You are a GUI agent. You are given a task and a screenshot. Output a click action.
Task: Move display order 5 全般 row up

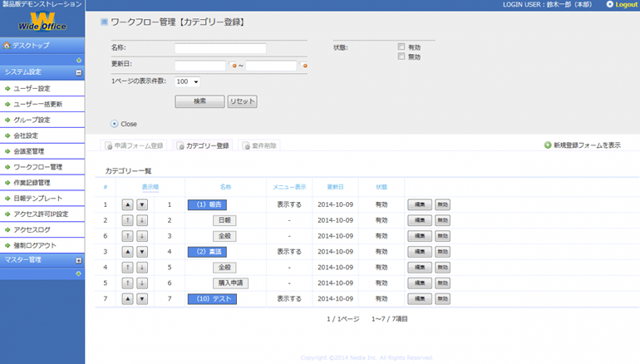point(127,268)
